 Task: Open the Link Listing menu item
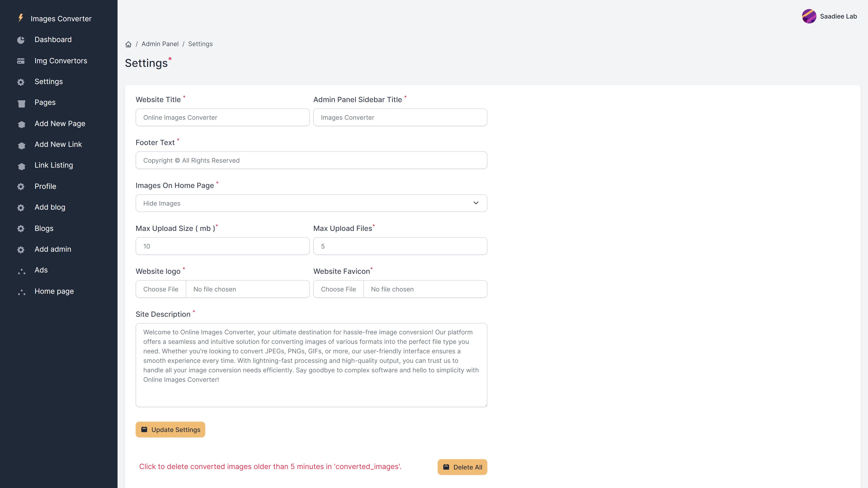[54, 165]
